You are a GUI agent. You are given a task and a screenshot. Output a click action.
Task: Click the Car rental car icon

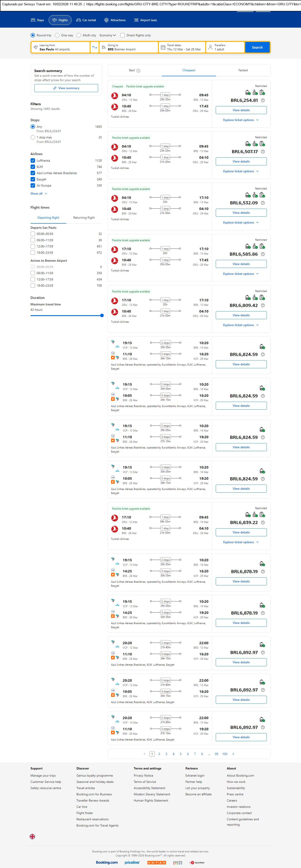tap(78, 20)
